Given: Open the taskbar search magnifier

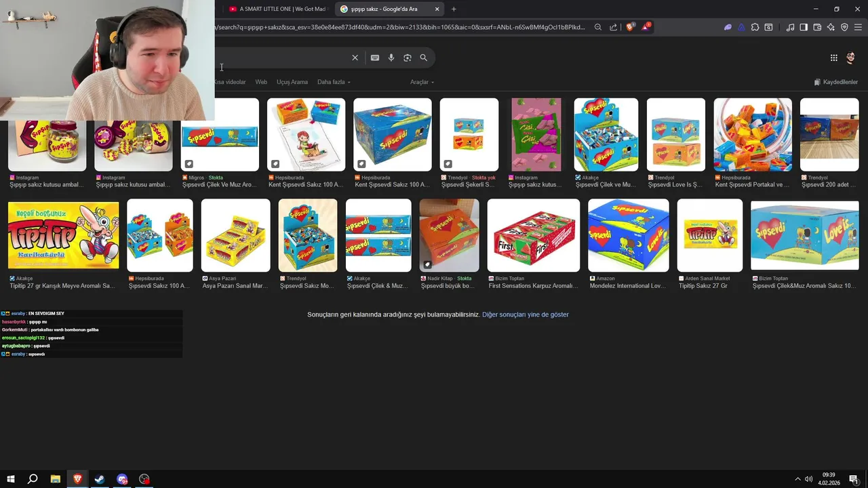Looking at the screenshot, I should click(33, 479).
